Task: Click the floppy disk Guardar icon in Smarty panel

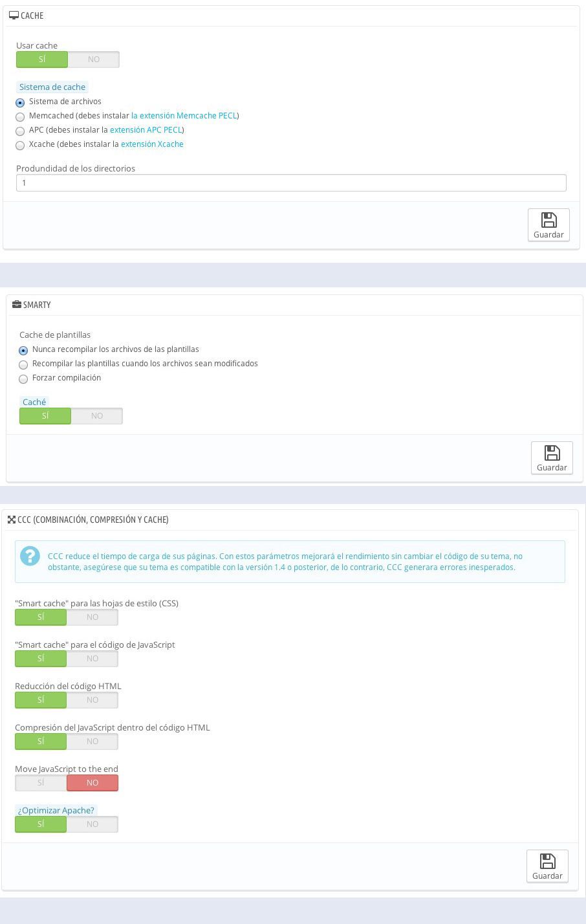Action: [552, 453]
